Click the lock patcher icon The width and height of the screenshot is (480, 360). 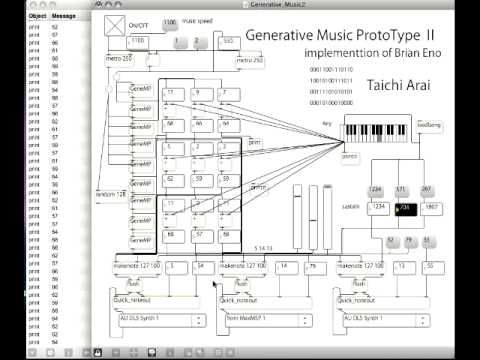97,352
